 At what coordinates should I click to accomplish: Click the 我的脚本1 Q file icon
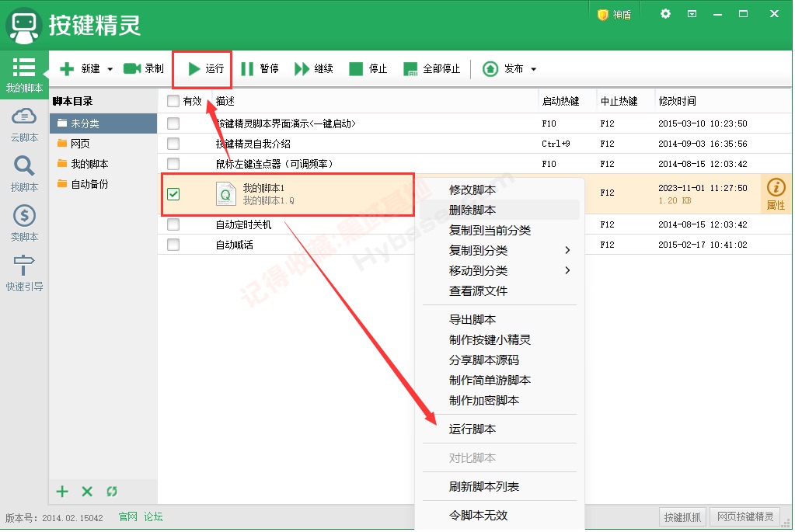click(225, 193)
